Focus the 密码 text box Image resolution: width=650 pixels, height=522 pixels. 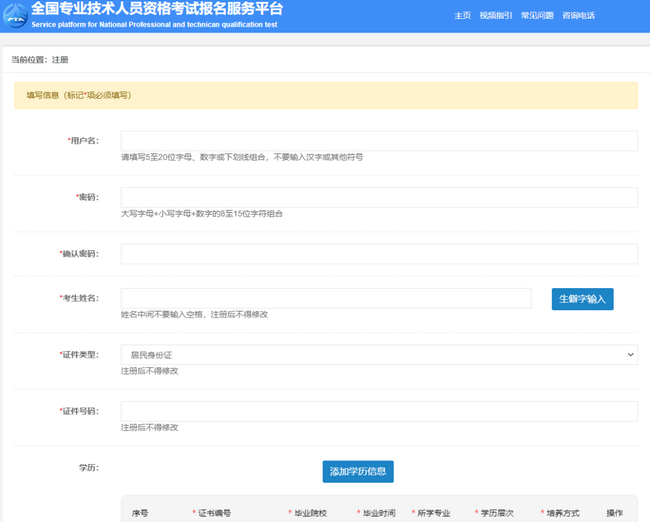click(x=379, y=197)
